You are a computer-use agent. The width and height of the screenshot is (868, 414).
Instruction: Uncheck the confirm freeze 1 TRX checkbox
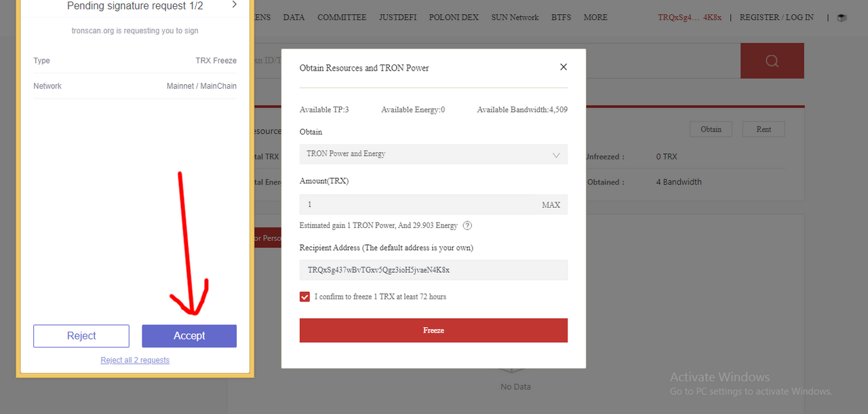[x=305, y=297]
